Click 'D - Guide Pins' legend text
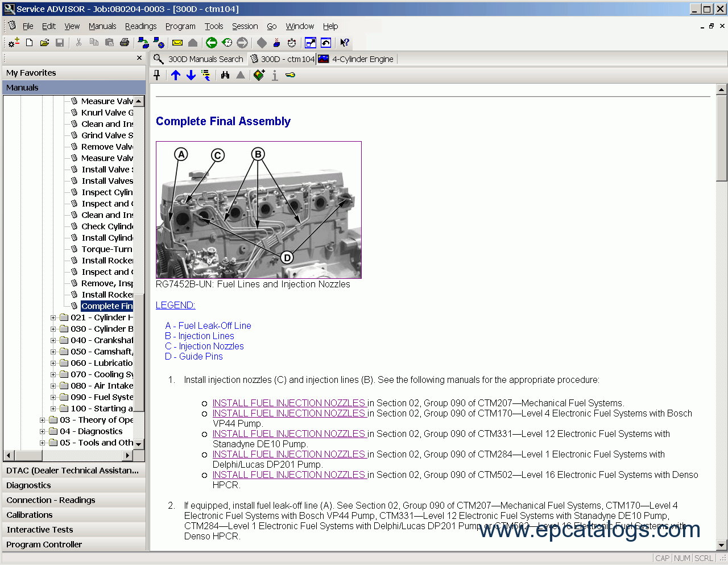Screen dimensions: 728x565 click(x=194, y=356)
